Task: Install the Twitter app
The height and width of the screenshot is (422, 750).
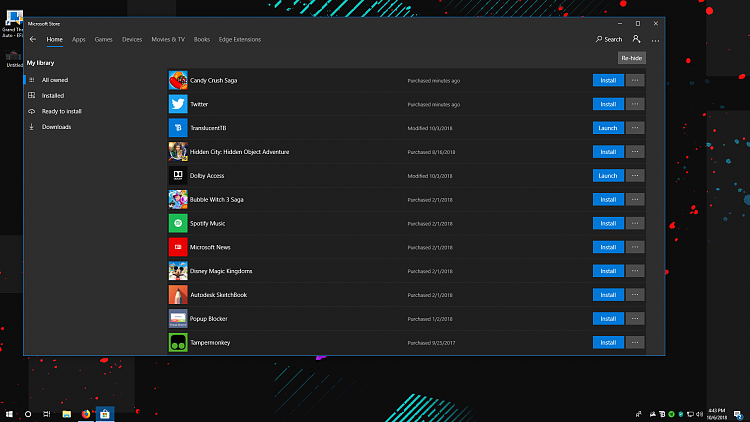Action: [x=608, y=104]
